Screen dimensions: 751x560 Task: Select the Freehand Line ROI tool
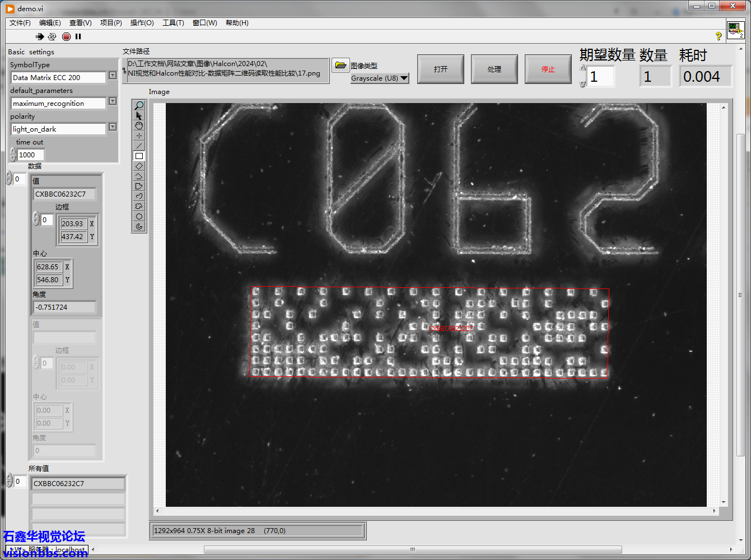[x=139, y=196]
